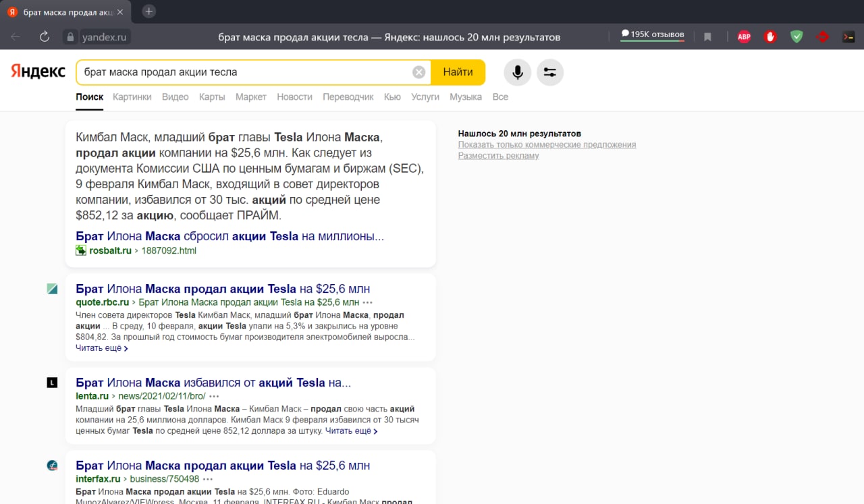
Task: Bookmark this page with the bookmark icon
Action: pos(707,37)
